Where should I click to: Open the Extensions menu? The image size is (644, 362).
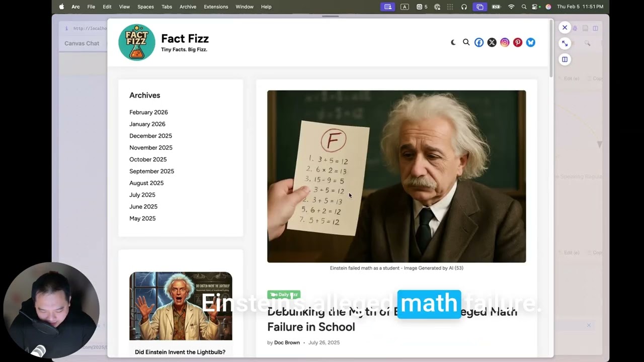coord(216,7)
